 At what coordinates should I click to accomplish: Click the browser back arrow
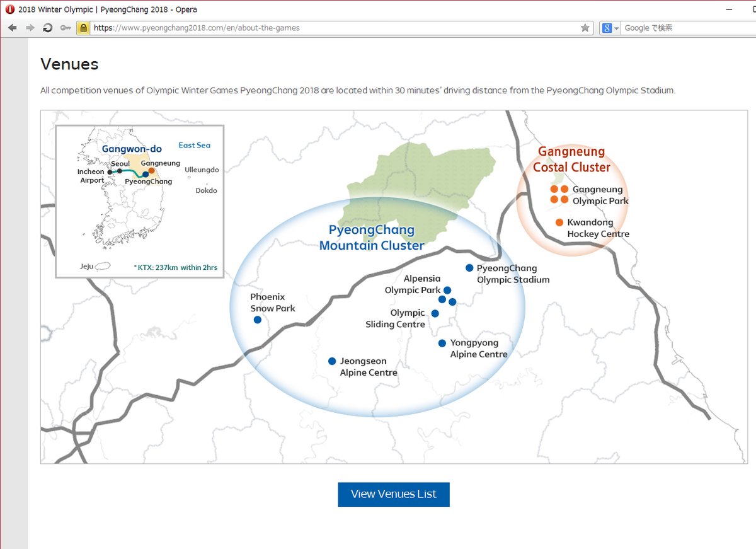(12, 28)
